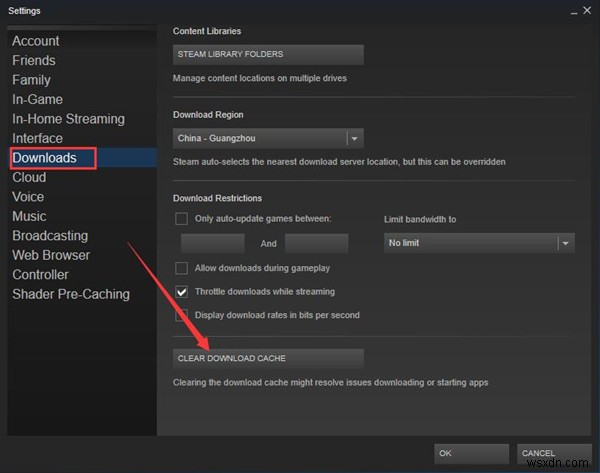The height and width of the screenshot is (473, 600).
Task: Close the Settings window
Action: click(587, 10)
